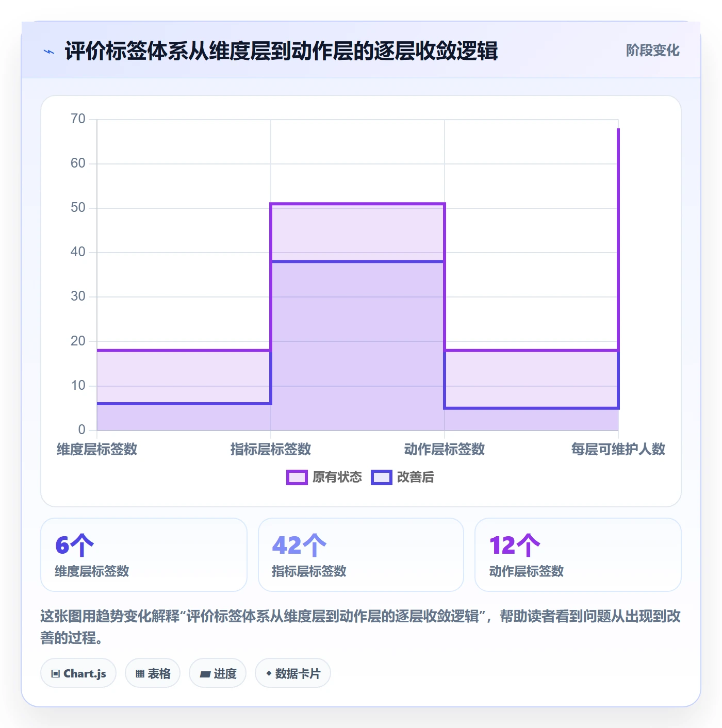Screen dimensions: 722x728
Task: Click the y-axis value 70
Action: 78,119
